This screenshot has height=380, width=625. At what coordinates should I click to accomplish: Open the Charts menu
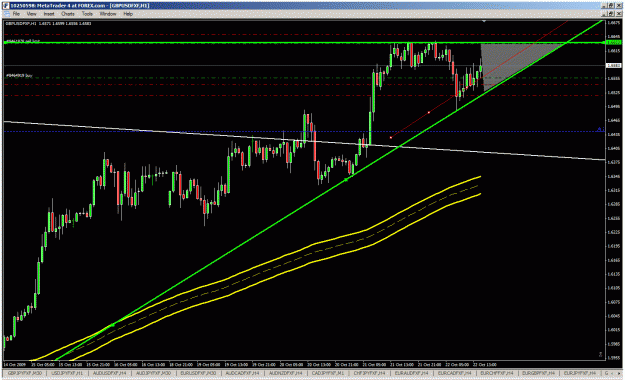tap(68, 14)
